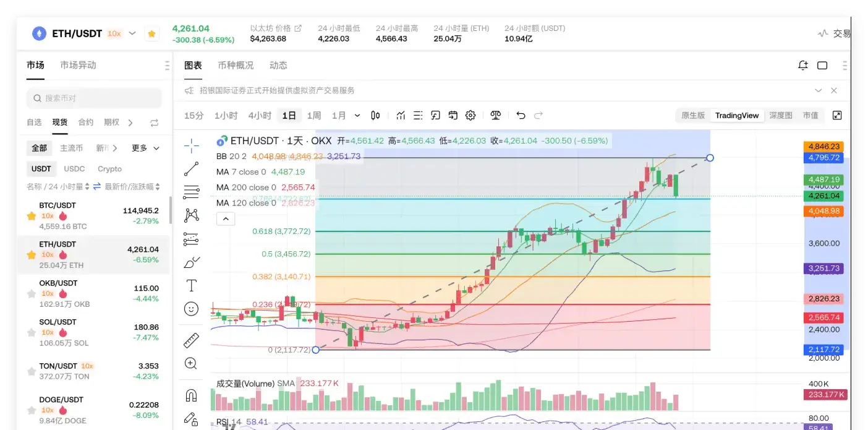Viewport: 868px width, 430px height.
Task: Collapse the announcement banner chevron
Action: (x=819, y=90)
